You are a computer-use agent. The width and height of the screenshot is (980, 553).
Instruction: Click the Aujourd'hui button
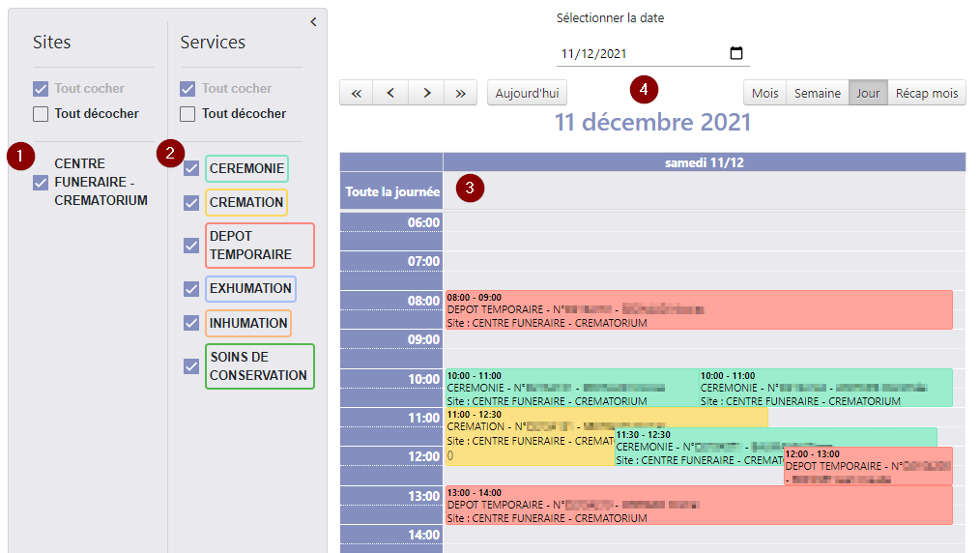[527, 93]
